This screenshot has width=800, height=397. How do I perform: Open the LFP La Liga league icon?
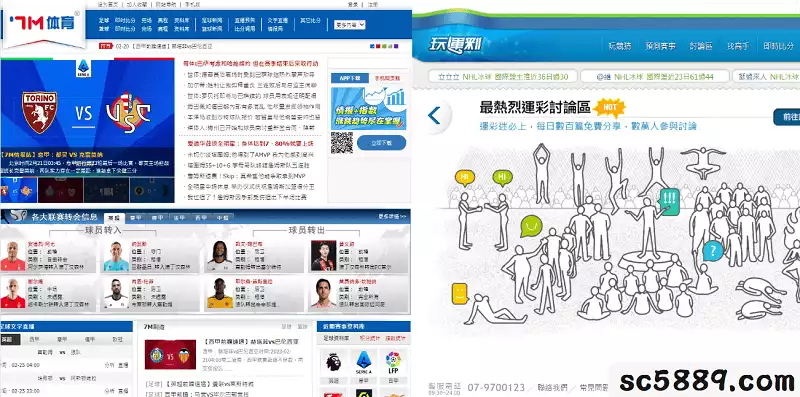point(393,362)
